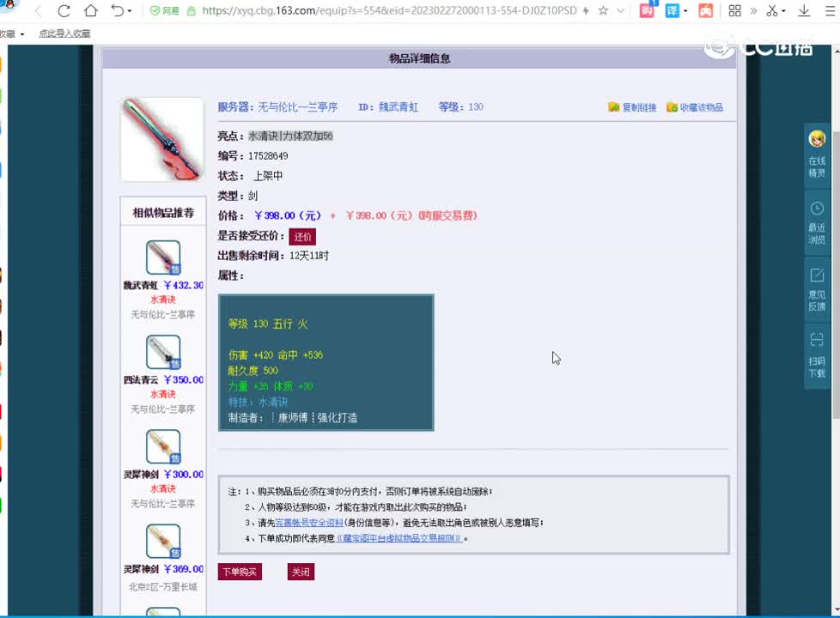The image size is (840, 618).
Task: Undo closed tab with the restore arrow icon
Action: pos(117,10)
